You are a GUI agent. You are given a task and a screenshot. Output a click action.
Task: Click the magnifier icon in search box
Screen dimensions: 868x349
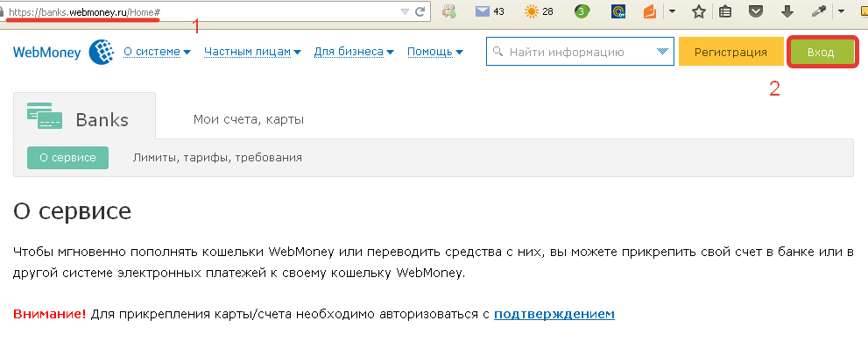click(498, 52)
